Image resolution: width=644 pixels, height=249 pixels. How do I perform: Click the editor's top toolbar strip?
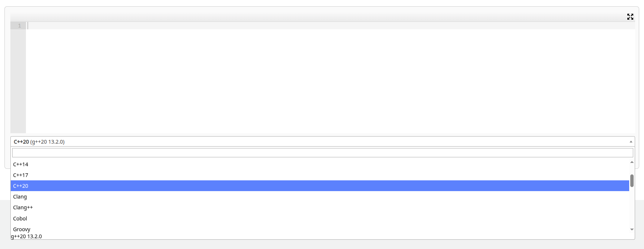pyautogui.click(x=319, y=16)
